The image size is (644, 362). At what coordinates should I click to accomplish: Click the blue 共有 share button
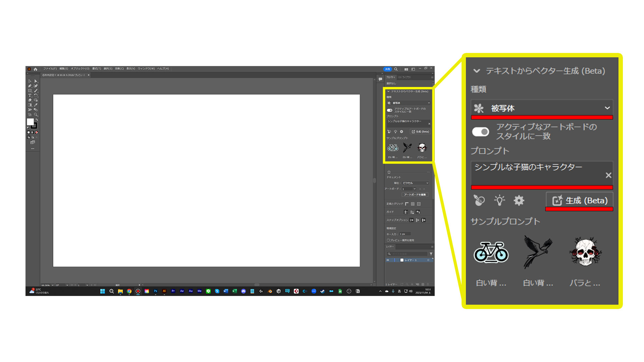coord(387,69)
